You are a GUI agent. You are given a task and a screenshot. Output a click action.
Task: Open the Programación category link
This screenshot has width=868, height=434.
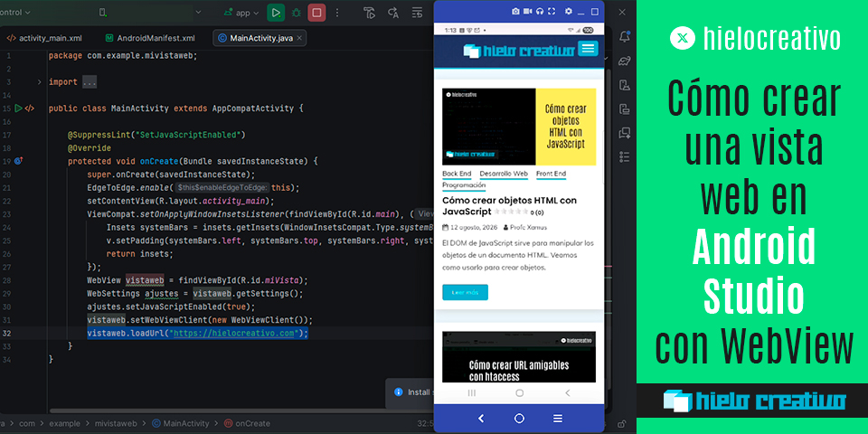click(x=464, y=185)
